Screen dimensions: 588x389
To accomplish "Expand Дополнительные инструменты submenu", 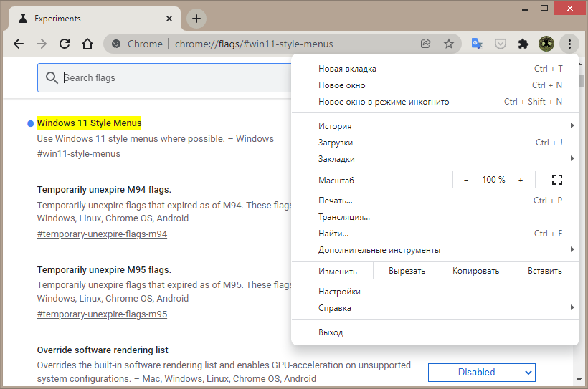I will (x=435, y=250).
